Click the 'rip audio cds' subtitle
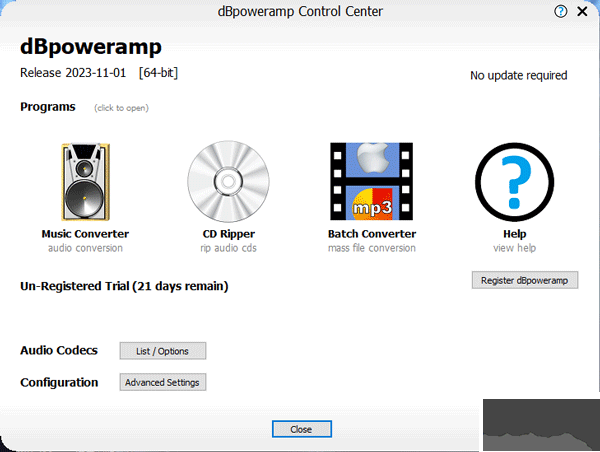600x452 pixels. click(x=228, y=248)
